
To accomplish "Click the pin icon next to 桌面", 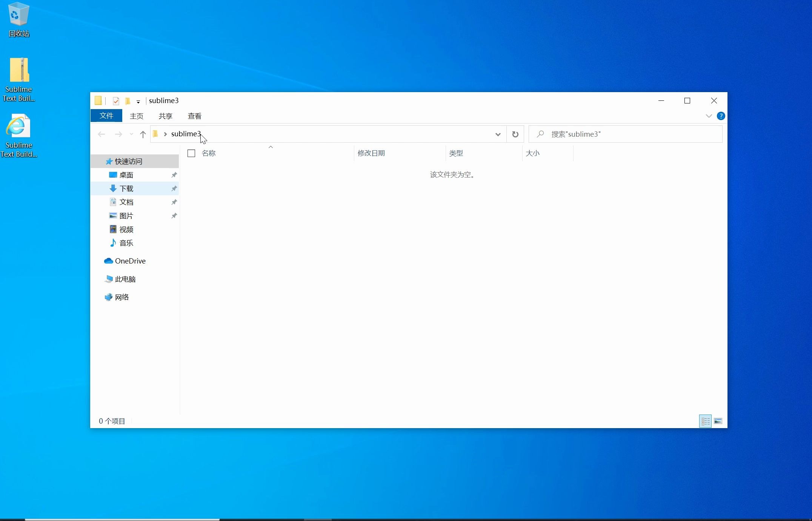I will (x=174, y=175).
